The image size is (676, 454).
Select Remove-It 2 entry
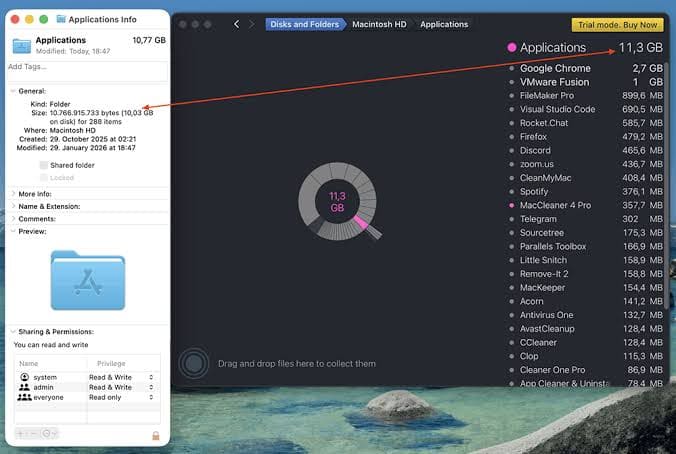point(586,274)
